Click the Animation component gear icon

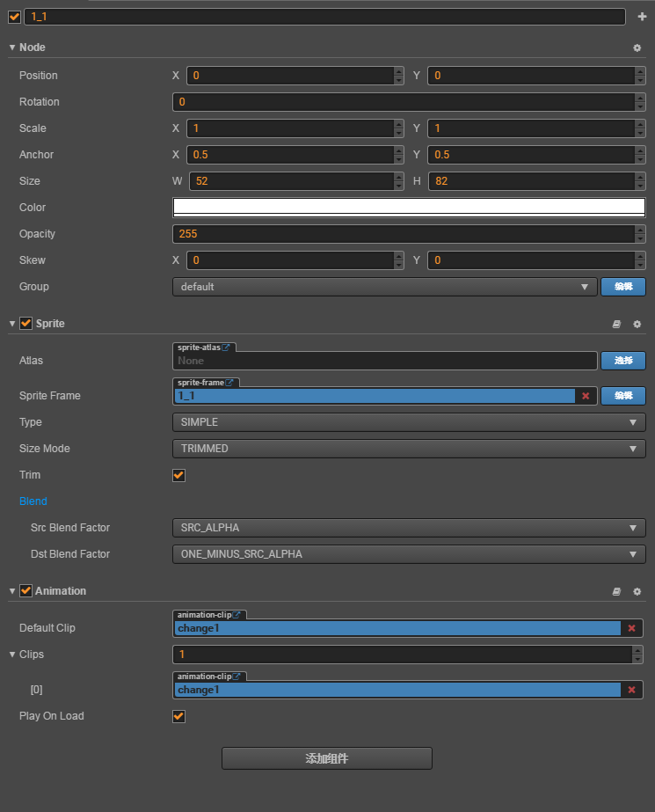(x=637, y=591)
